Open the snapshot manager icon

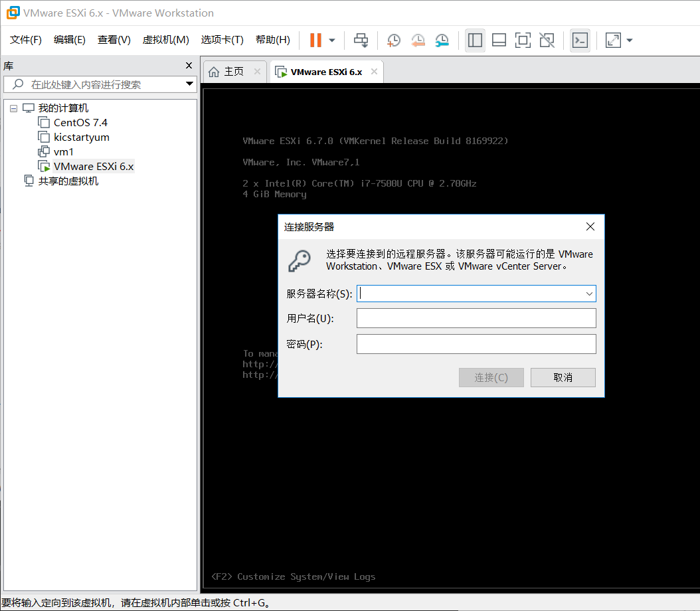click(442, 40)
